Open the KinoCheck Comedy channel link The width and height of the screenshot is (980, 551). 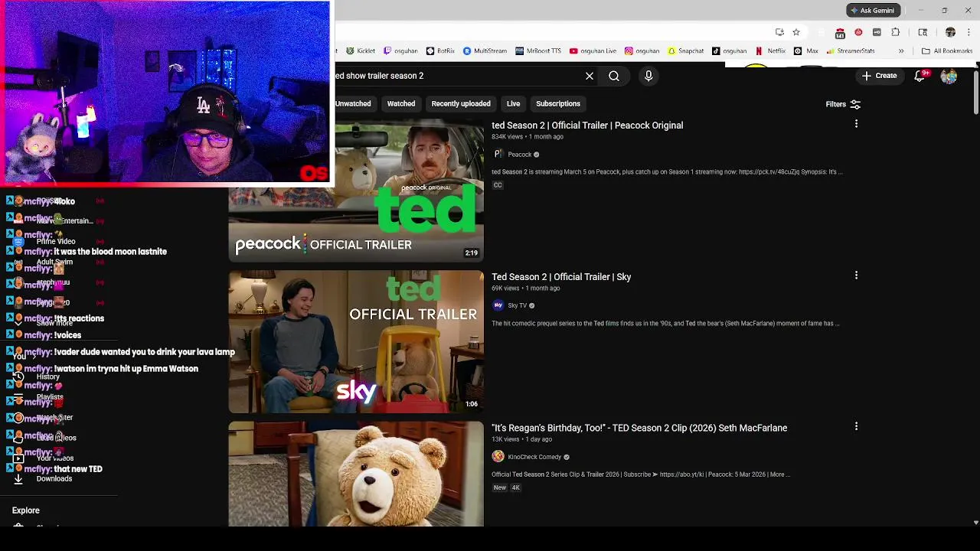tap(534, 457)
